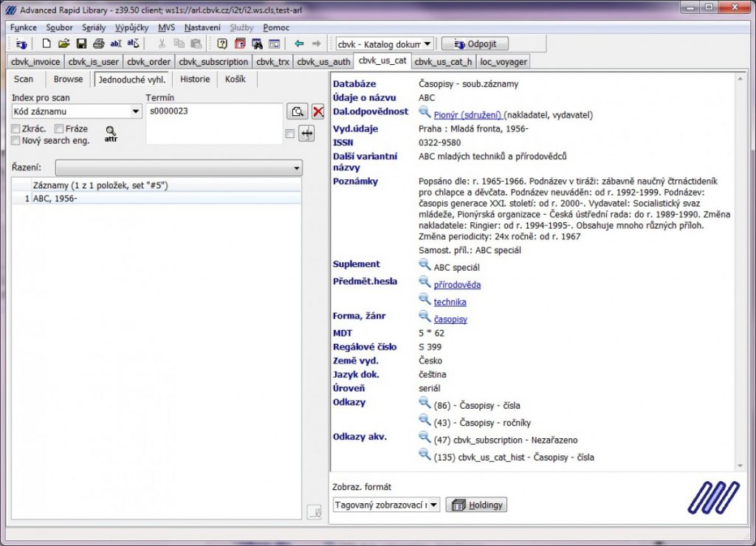
Task: Open the Výpůjčky menu
Action: pyautogui.click(x=131, y=27)
